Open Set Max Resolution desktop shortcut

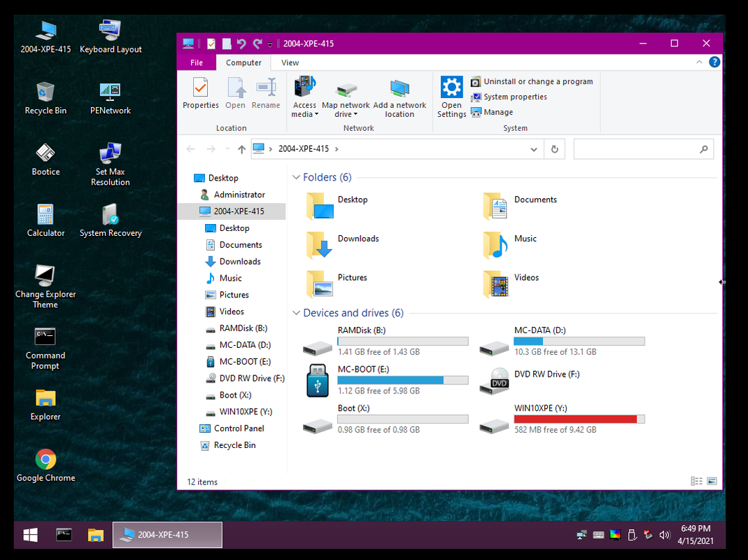coord(110,164)
